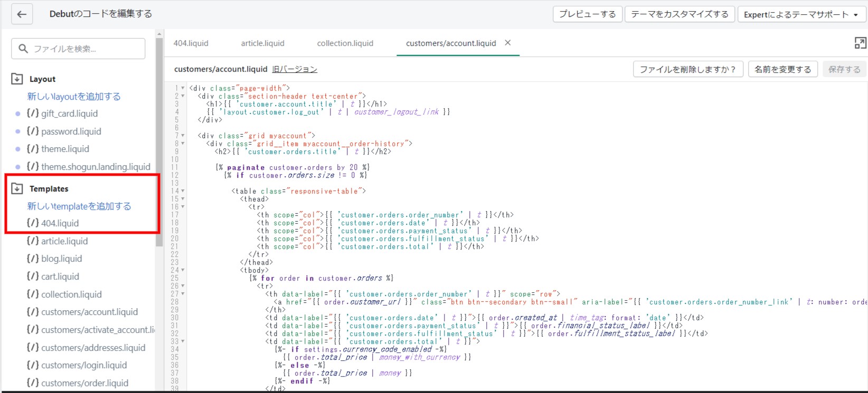
Task: Switch to the 404.liquid tab
Action: point(191,43)
